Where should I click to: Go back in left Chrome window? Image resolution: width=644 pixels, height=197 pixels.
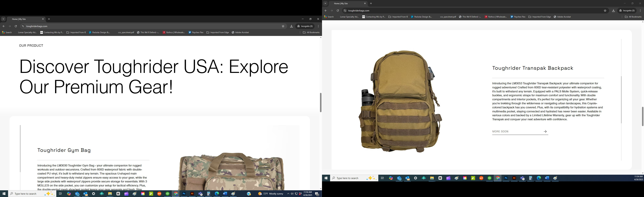point(4,26)
